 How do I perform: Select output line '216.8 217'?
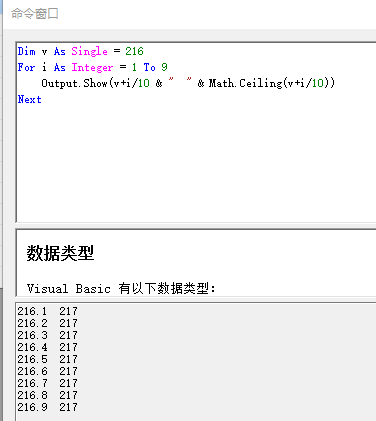pyautogui.click(x=47, y=395)
